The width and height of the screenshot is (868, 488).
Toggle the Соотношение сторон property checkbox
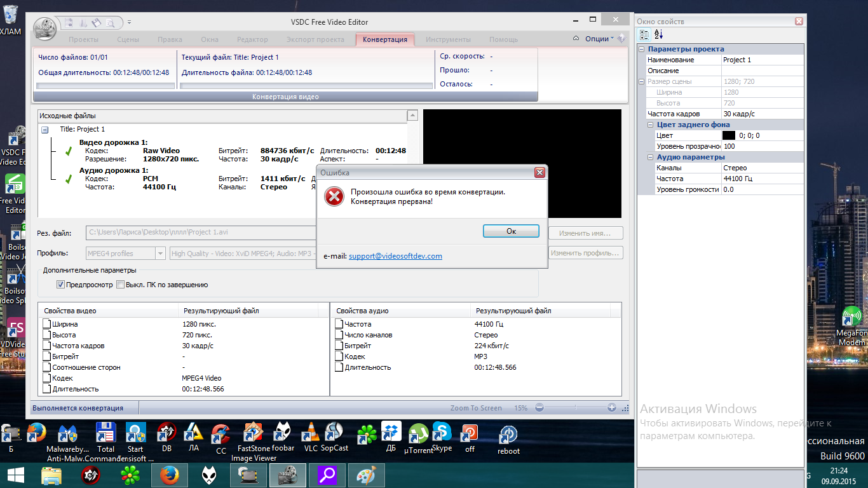click(x=46, y=367)
